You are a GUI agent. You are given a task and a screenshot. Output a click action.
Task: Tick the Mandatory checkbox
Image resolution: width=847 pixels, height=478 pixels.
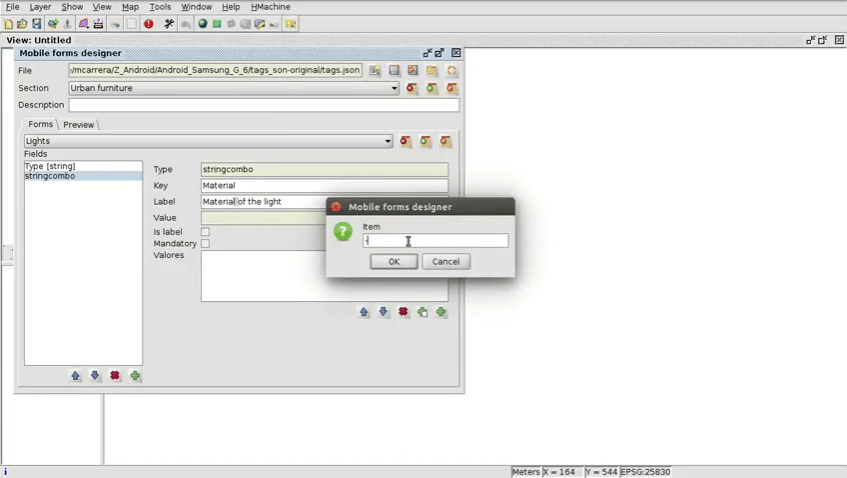pyautogui.click(x=205, y=243)
